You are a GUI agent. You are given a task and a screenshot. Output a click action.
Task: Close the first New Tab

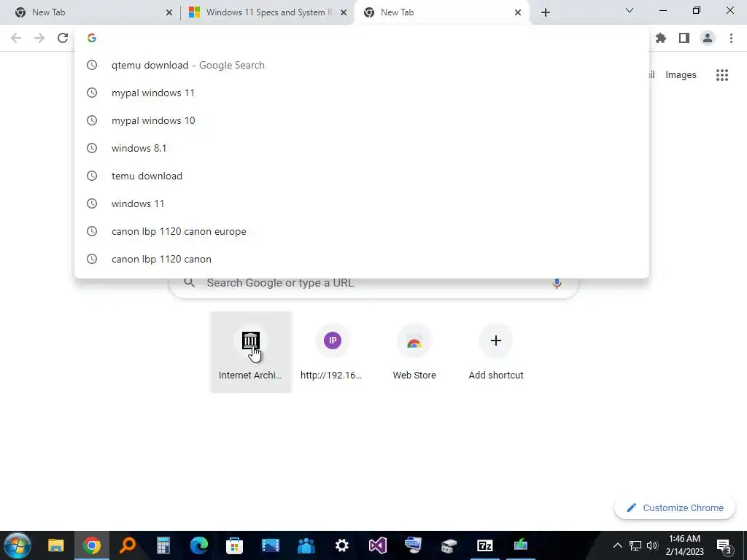click(169, 12)
